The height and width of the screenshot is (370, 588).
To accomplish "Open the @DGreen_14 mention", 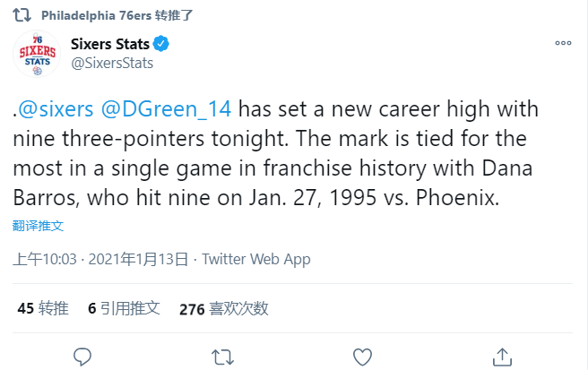I will pos(167,109).
